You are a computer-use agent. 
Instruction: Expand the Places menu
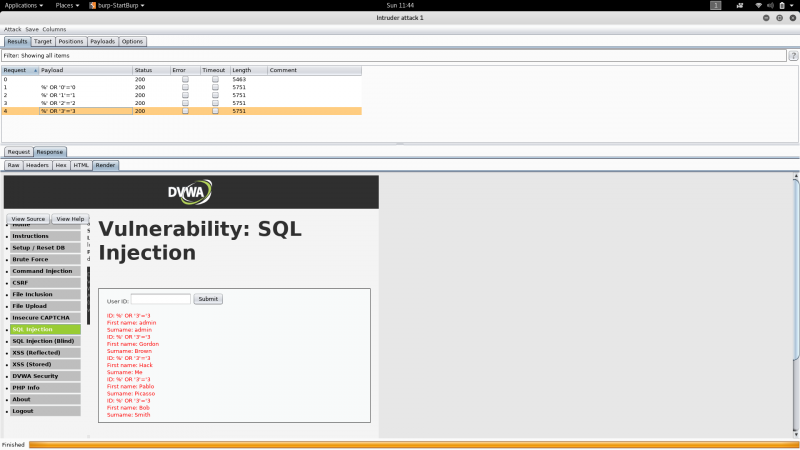pos(67,5)
